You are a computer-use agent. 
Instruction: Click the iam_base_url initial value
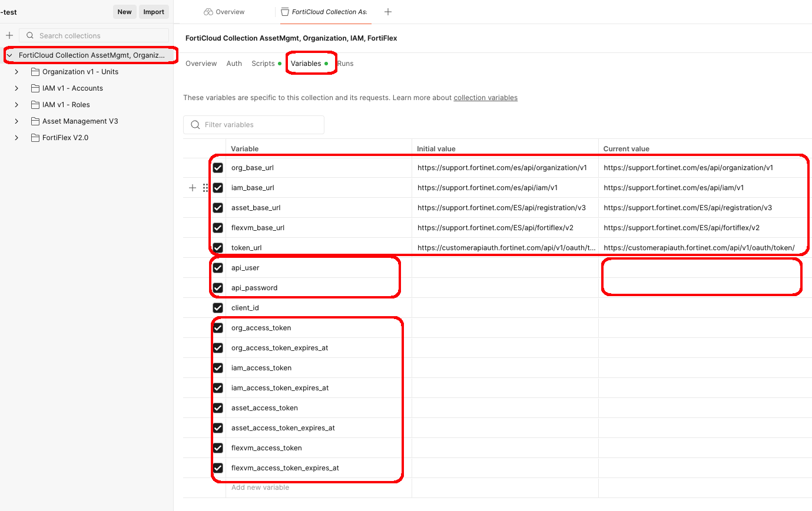[x=488, y=188]
